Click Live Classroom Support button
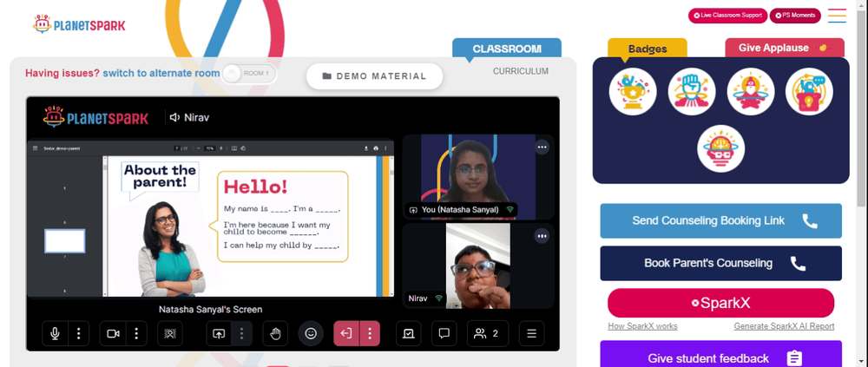This screenshot has height=367, width=868. [727, 16]
